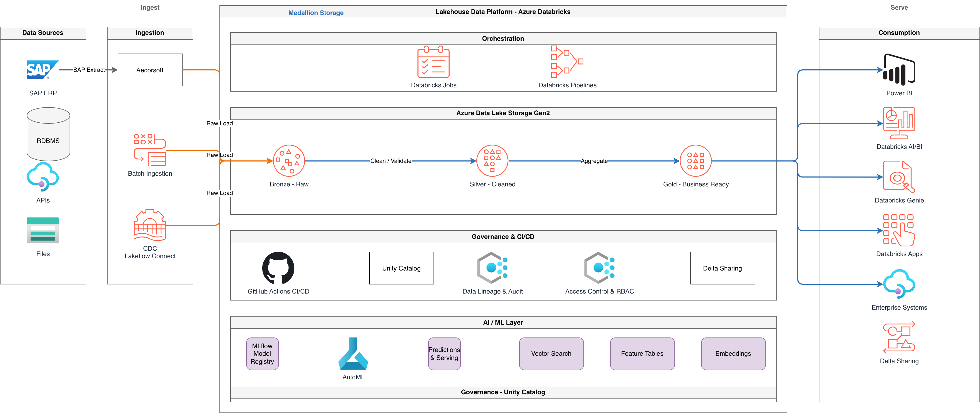980x413 pixels.
Task: Click the Databricks Genie label
Action: (x=899, y=200)
